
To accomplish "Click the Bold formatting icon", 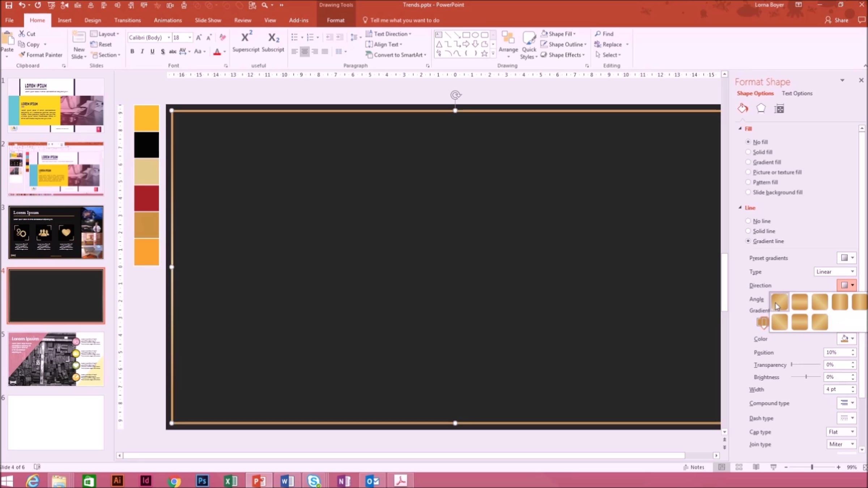I will pos(132,51).
